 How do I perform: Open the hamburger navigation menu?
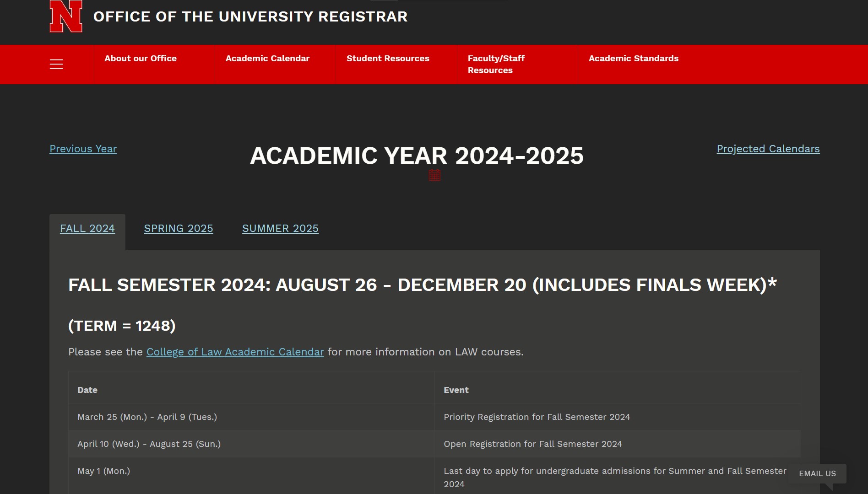56,64
